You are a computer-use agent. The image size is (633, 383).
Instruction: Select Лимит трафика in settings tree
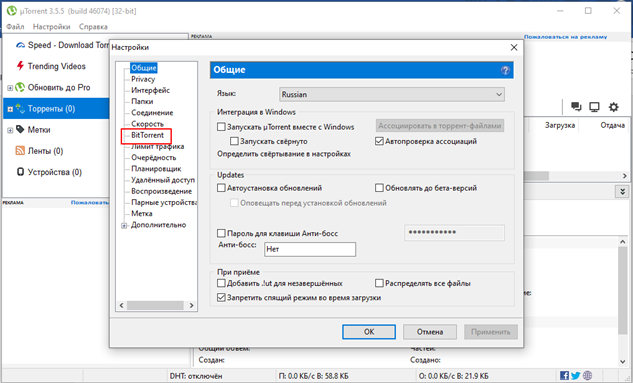[x=157, y=147]
